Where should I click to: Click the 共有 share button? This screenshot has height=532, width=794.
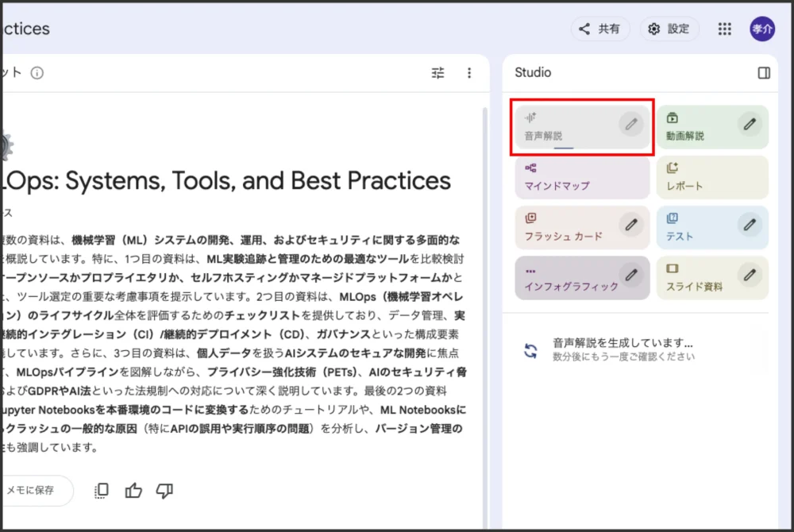pyautogui.click(x=600, y=29)
